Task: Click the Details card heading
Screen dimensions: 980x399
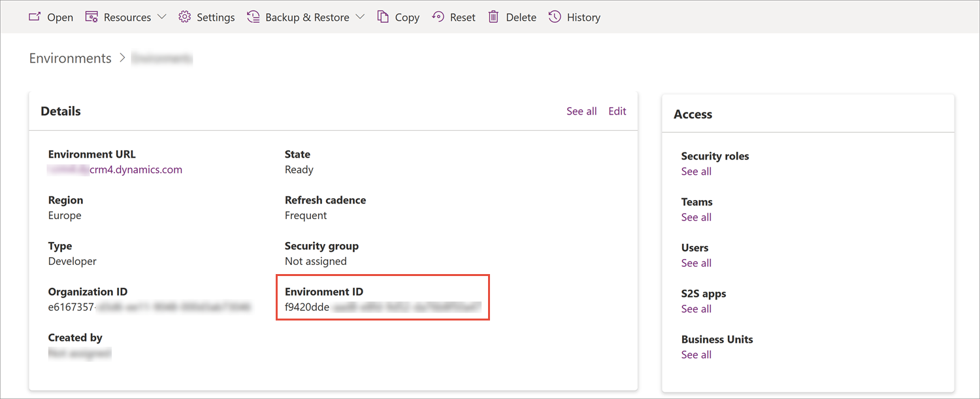Action: pos(61,111)
